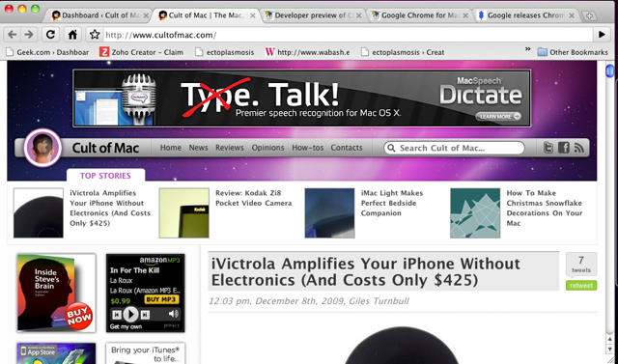Read iMac Light Makes Perfect Bedside Companion
The height and width of the screenshot is (364, 618).
392,203
